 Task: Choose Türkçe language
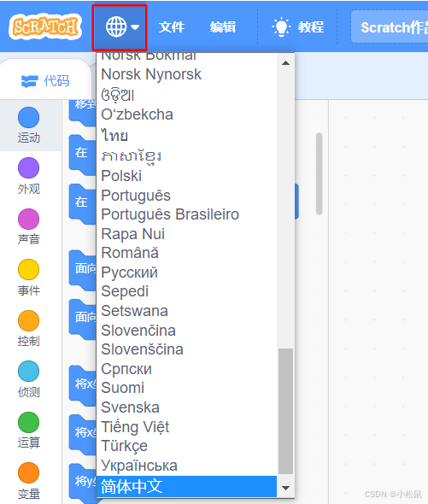pos(186,446)
